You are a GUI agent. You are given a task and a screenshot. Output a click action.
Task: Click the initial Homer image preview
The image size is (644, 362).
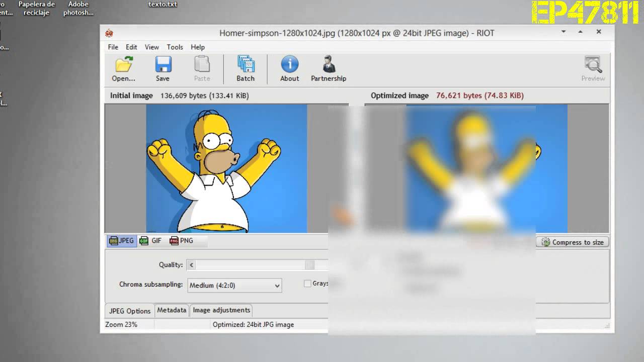tap(226, 168)
